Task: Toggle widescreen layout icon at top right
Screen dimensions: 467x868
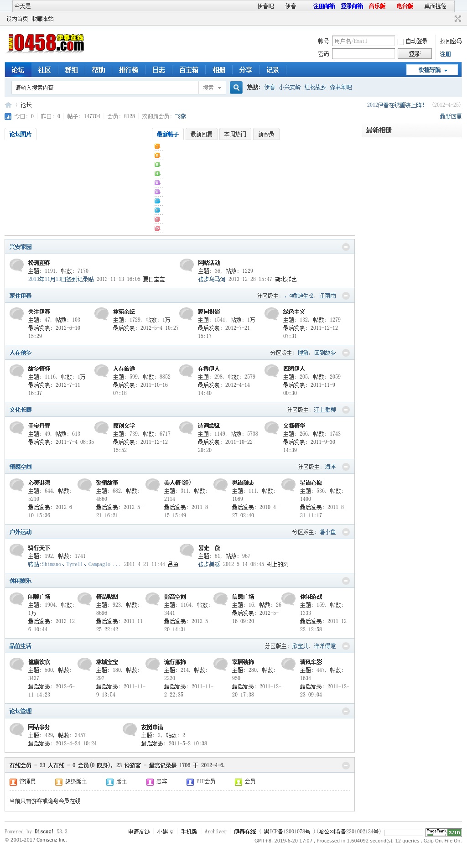Action: point(458,19)
